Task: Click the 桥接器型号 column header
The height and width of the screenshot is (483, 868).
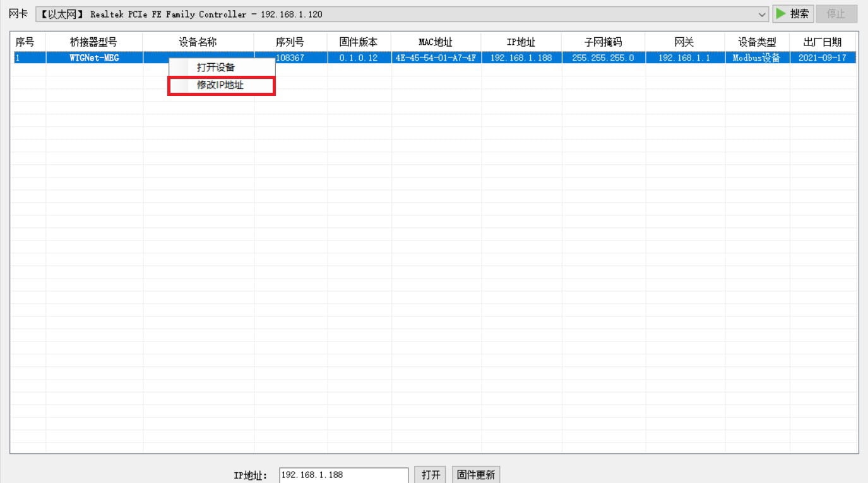Action: [94, 42]
